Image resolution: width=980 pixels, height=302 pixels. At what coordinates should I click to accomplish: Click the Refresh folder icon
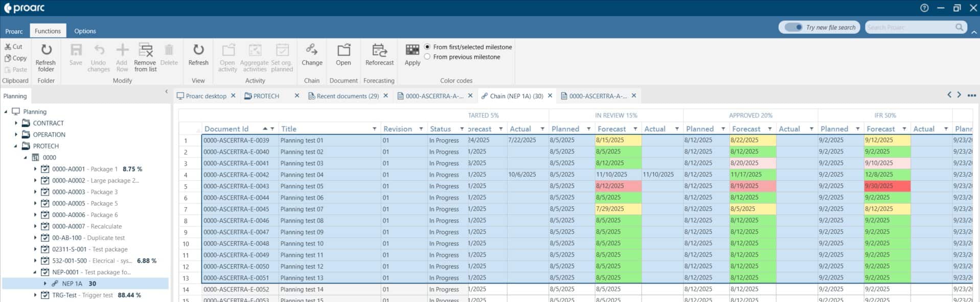tap(46, 50)
